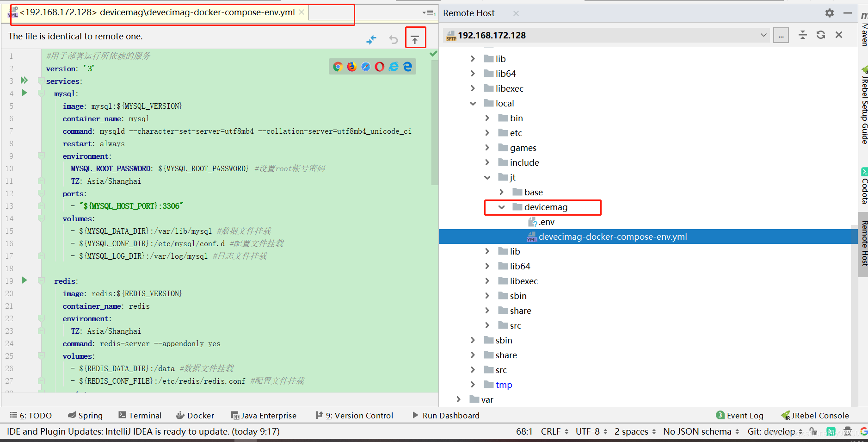Viewport: 868px width, 442px height.
Task: Revert local changes using the undo arrow icon
Action: [394, 40]
